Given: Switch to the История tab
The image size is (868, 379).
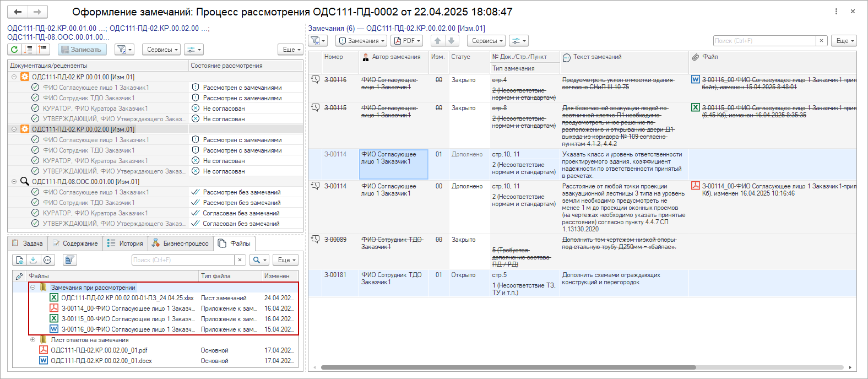Looking at the screenshot, I should (x=125, y=243).
